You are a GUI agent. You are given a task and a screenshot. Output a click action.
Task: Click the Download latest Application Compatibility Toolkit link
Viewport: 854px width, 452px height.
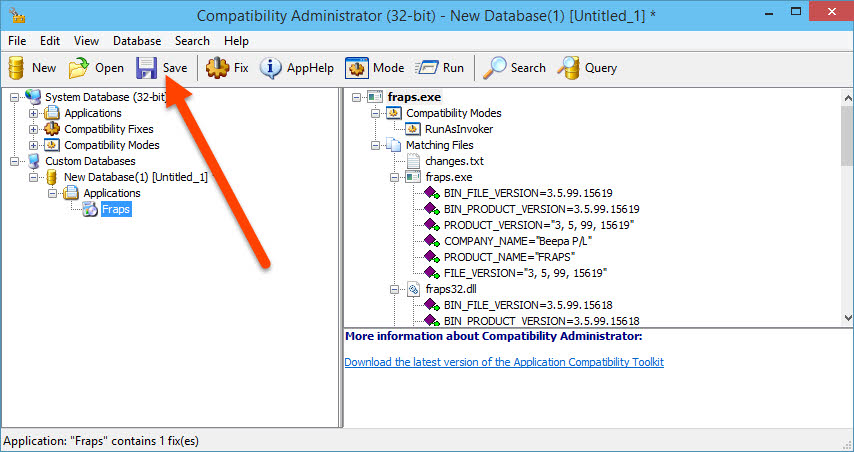(503, 362)
